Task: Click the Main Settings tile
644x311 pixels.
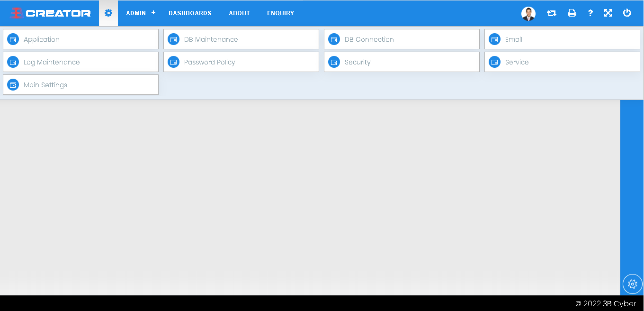Action: [x=80, y=85]
